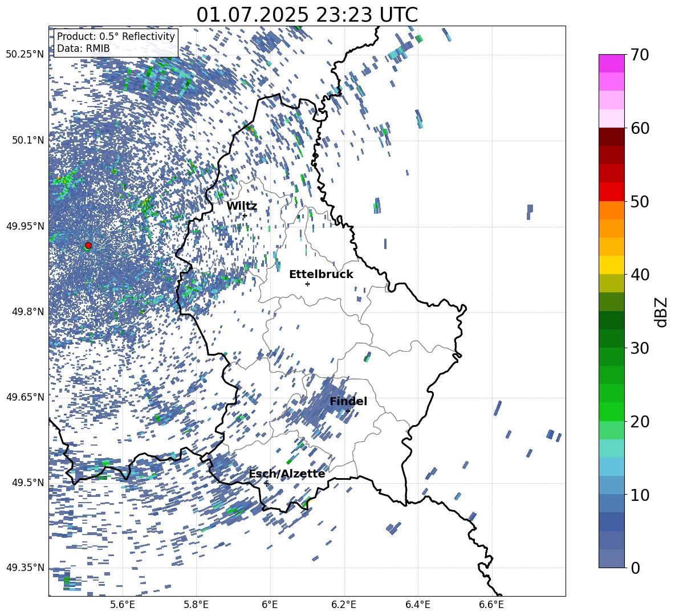The width and height of the screenshot is (675, 616).
Task: Click the Wiltz station cross marker
Action: (x=245, y=215)
